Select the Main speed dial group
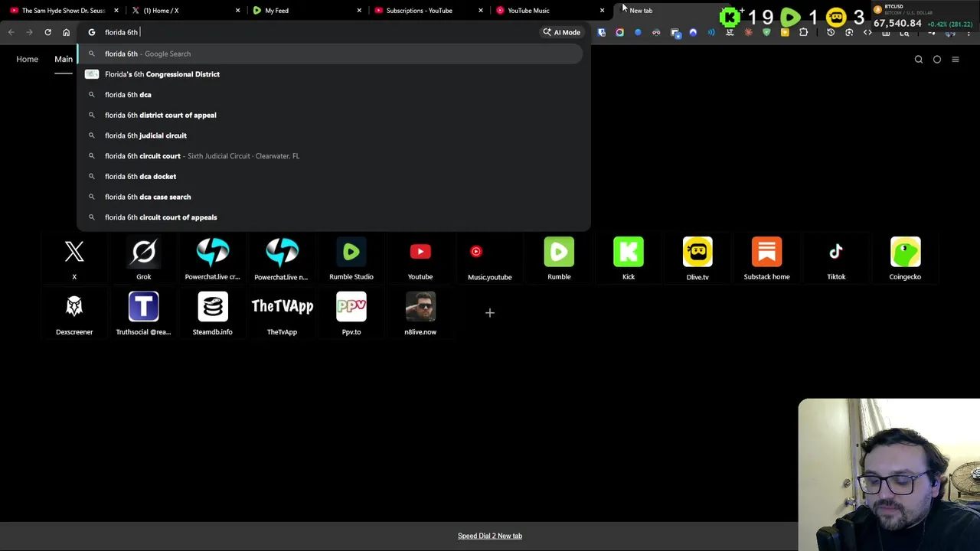Screen dimensions: 980x551 64,59
